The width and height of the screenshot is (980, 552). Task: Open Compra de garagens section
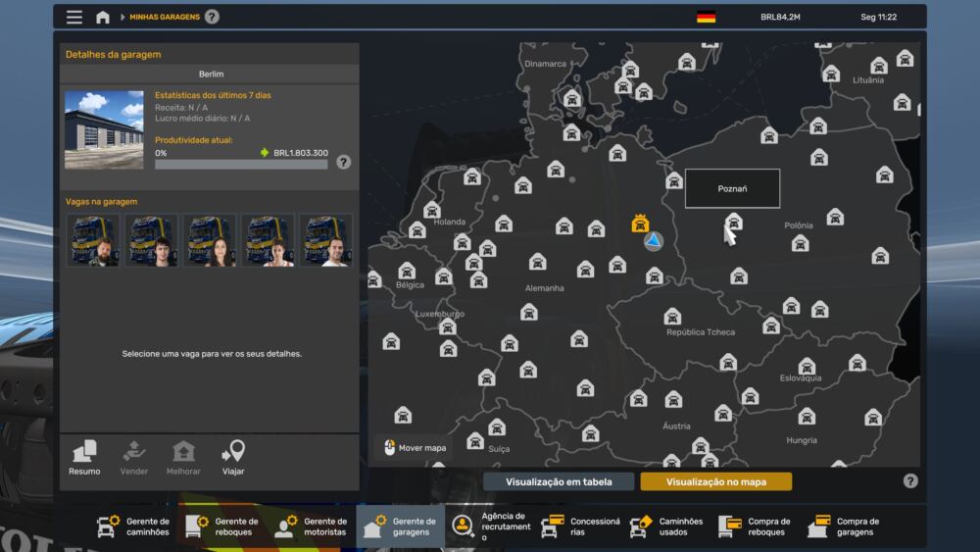click(x=844, y=527)
